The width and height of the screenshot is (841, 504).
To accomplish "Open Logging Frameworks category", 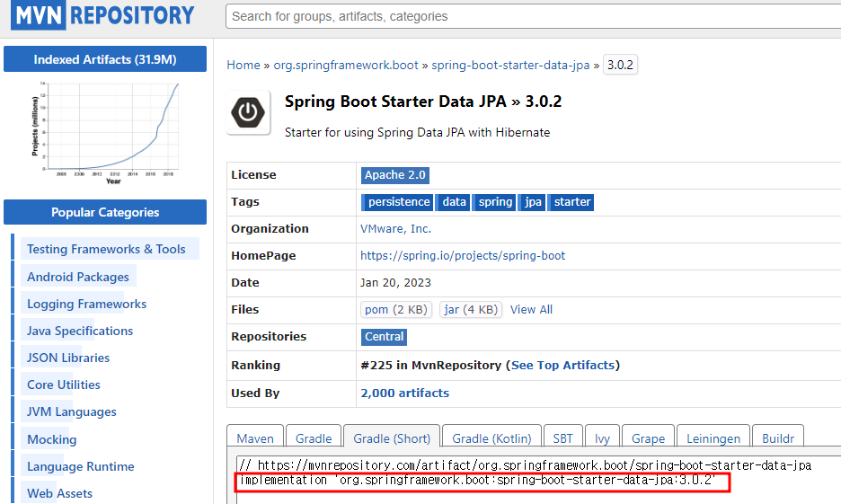I will pyautogui.click(x=87, y=304).
